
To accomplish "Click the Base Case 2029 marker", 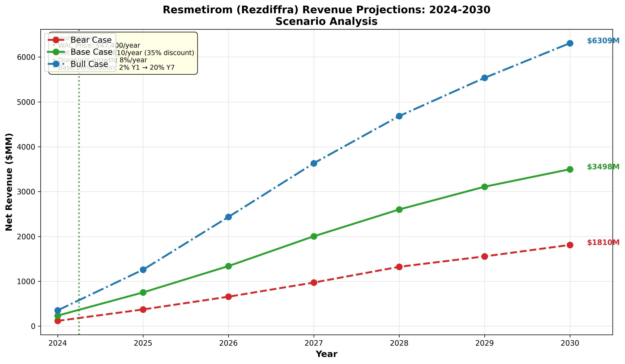I will coord(485,187).
